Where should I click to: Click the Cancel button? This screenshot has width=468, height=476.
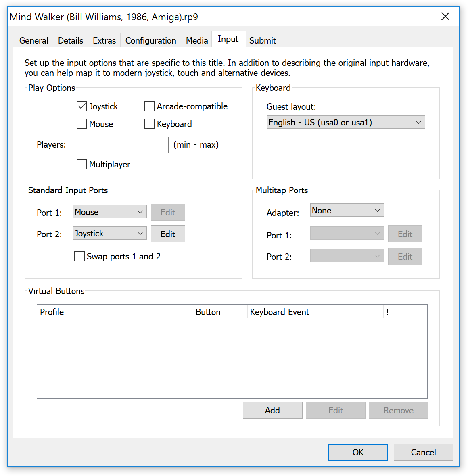pyautogui.click(x=423, y=452)
